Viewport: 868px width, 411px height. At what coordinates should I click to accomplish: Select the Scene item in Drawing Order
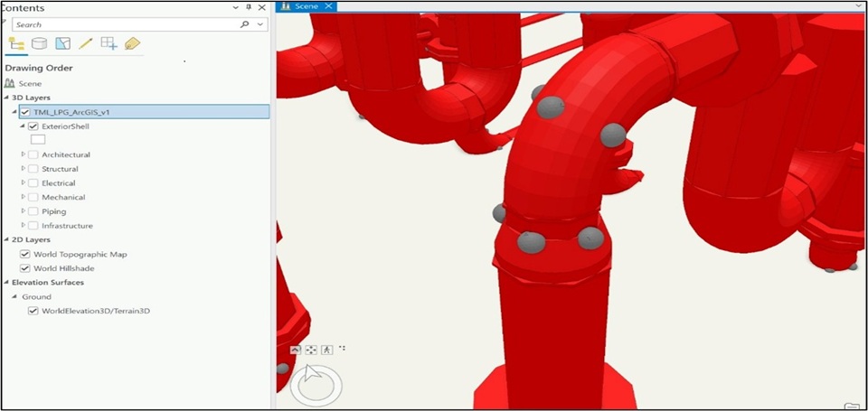[30, 84]
